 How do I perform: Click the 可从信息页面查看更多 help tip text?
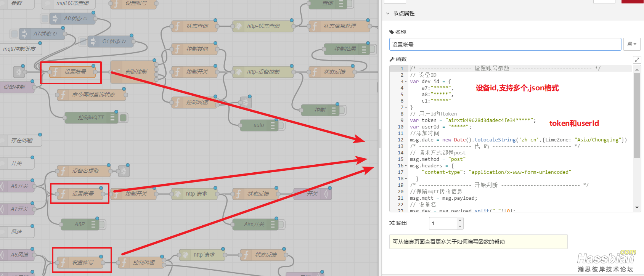(449, 242)
